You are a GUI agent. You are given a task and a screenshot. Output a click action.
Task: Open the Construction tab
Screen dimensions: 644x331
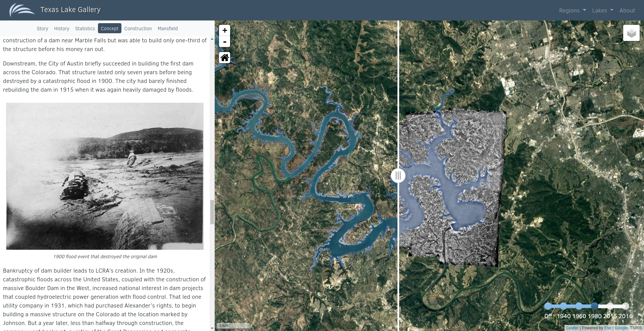138,29
